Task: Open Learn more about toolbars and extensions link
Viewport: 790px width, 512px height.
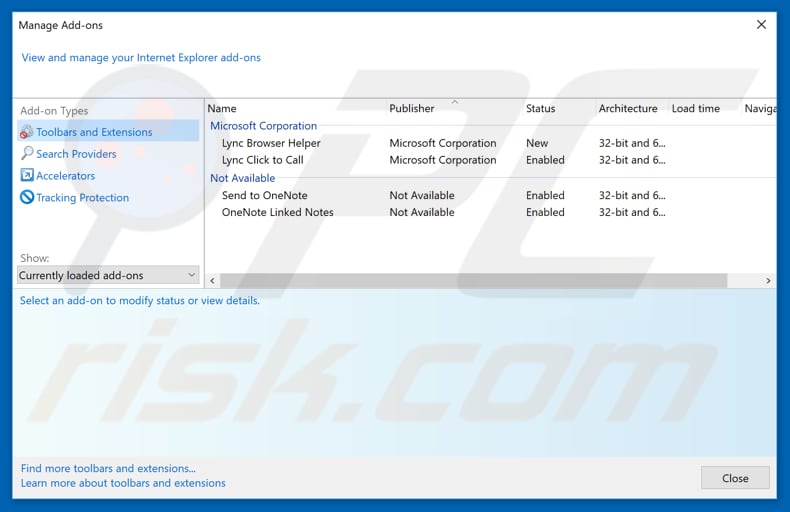Action: click(x=123, y=483)
